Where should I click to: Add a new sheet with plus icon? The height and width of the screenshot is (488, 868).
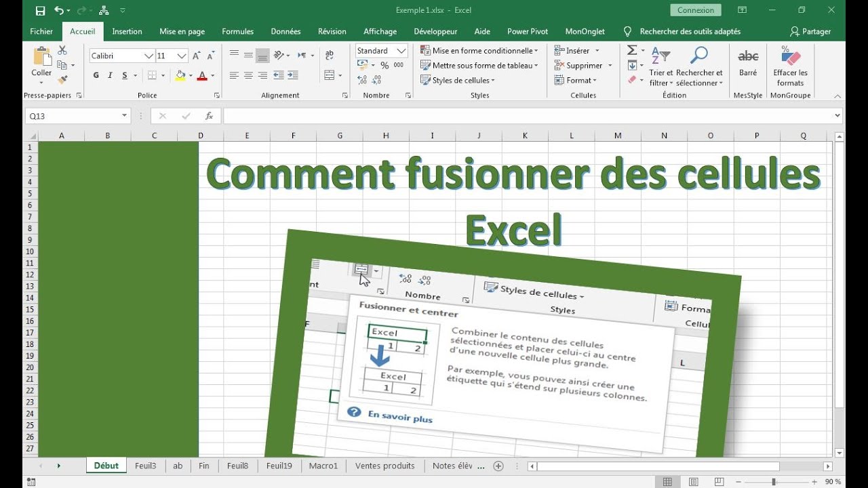pos(498,466)
